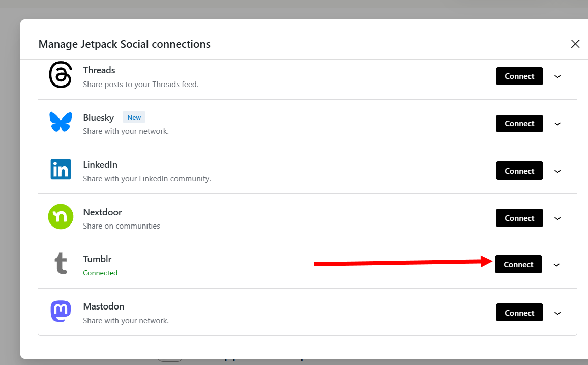Expand the Threads row chevron
588x365 pixels.
point(557,76)
